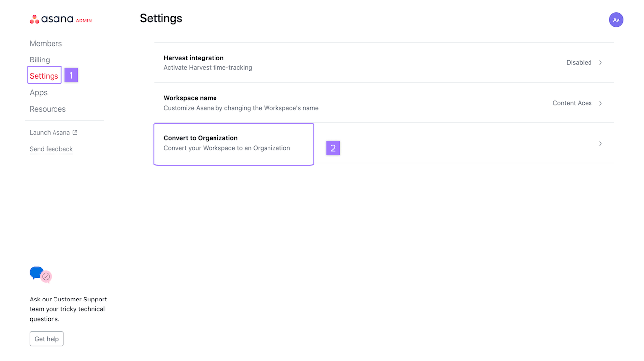644x361 pixels.
Task: Open the Workspace name setting
Action: tap(190, 98)
